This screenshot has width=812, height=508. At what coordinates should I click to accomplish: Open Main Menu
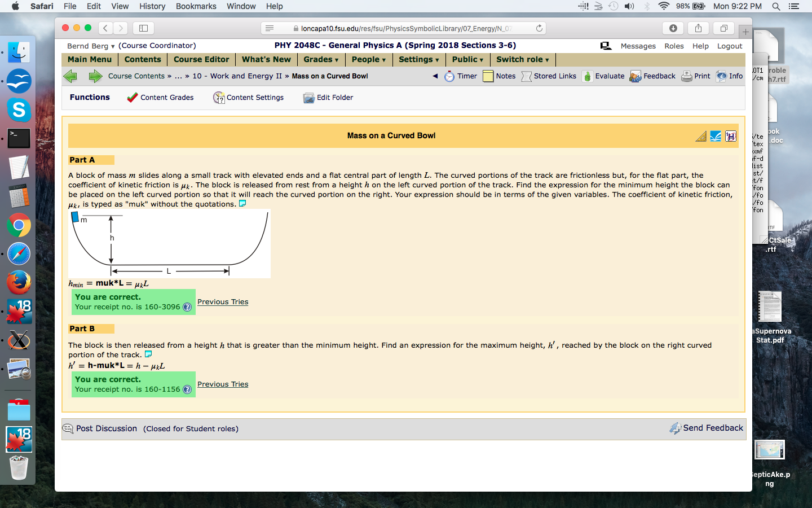(90, 60)
